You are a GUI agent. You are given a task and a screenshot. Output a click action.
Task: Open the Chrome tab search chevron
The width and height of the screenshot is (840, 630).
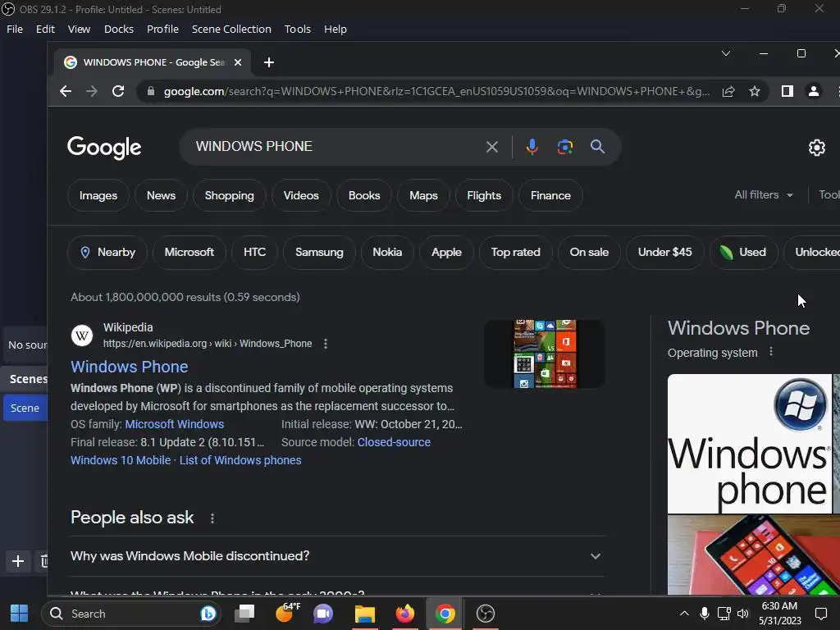(x=726, y=53)
